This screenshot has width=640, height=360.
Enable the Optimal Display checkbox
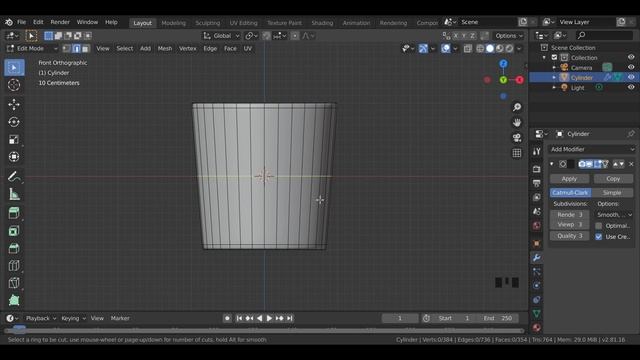[x=598, y=226]
